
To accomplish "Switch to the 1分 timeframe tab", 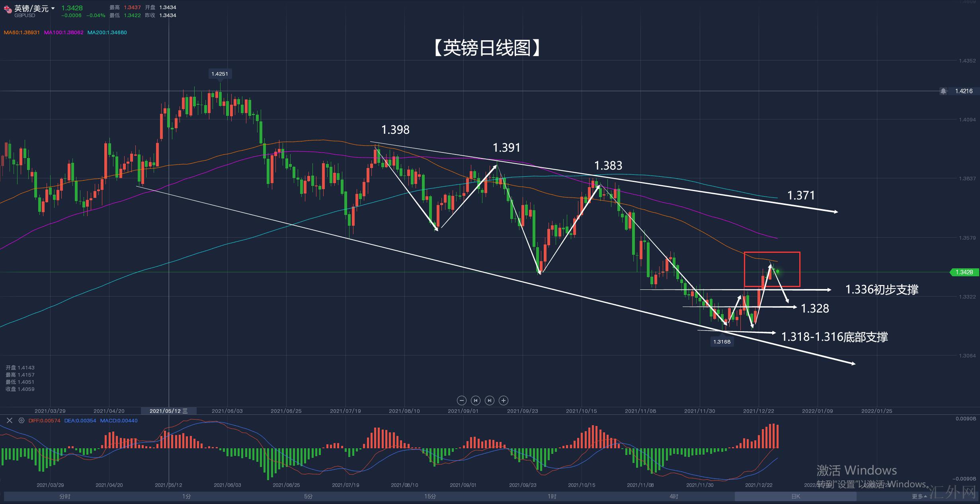I will pyautogui.click(x=187, y=496).
